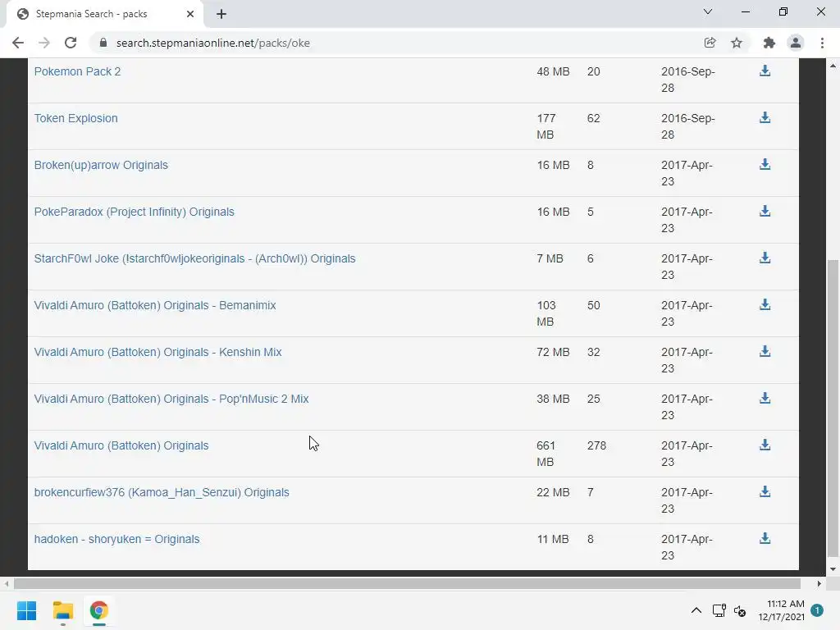This screenshot has height=630, width=840.
Task: Download brokencurfiew376 Originals pack
Action: click(765, 491)
